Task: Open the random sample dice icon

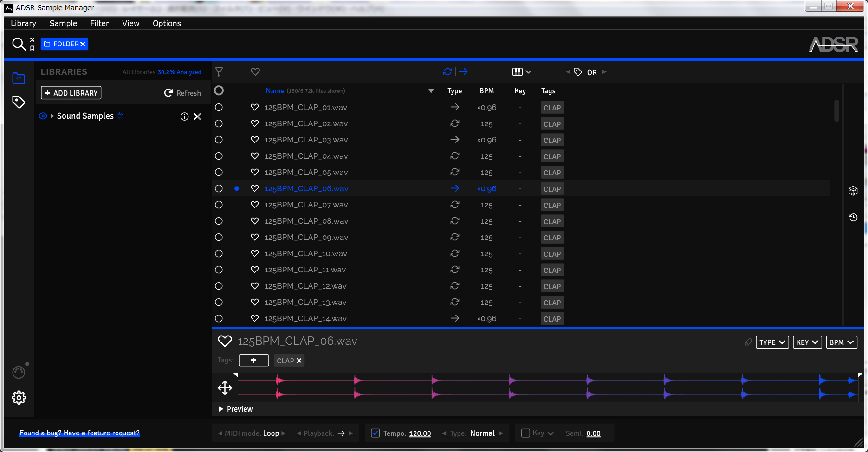Action: (x=853, y=191)
